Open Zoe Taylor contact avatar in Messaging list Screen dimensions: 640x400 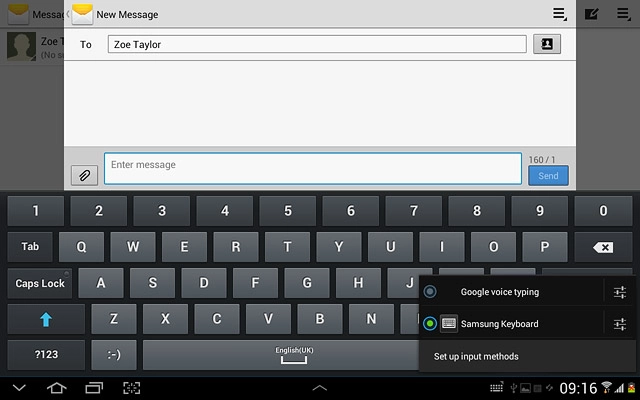[21, 47]
